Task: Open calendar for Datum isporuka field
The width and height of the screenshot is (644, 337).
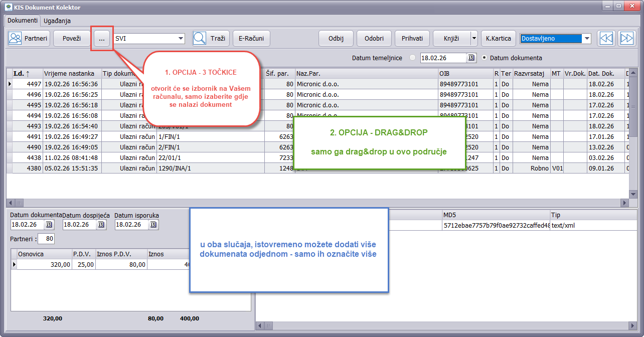Action: (x=153, y=225)
